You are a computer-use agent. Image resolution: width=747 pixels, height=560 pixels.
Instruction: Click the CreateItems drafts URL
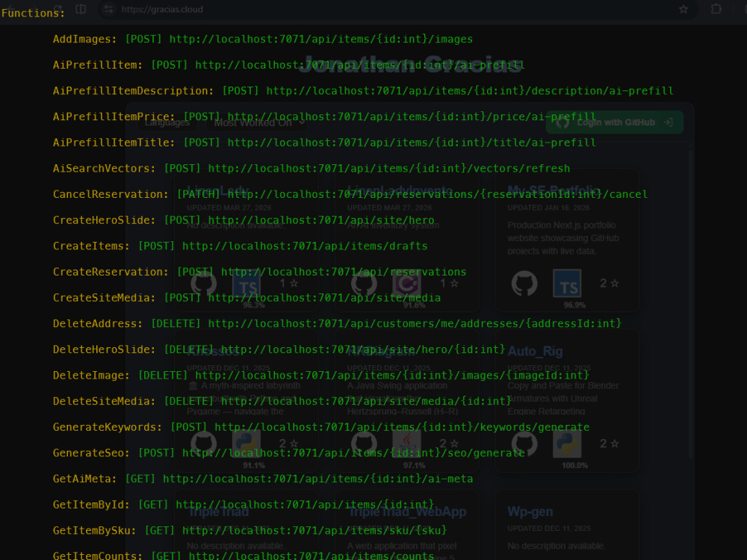[305, 246]
